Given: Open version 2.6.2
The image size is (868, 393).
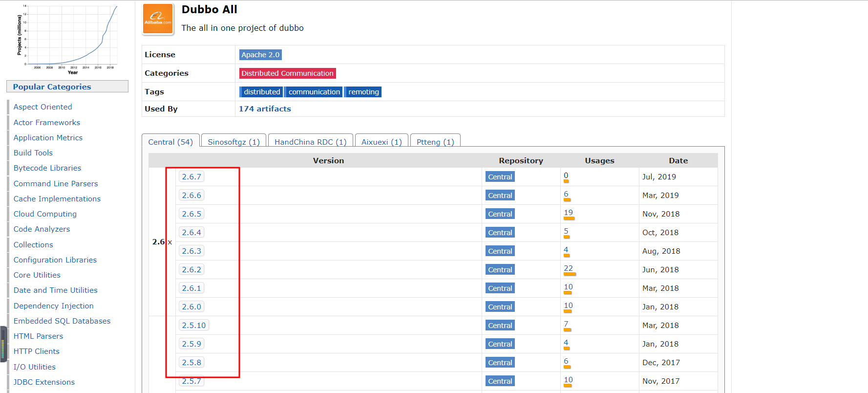Looking at the screenshot, I should 191,270.
